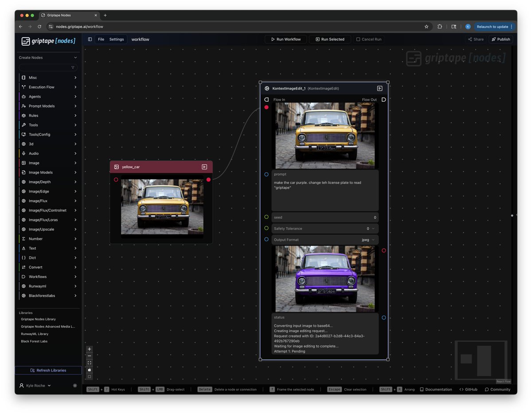The width and height of the screenshot is (532, 414).
Task: Open the Documentation link
Action: tap(436, 389)
